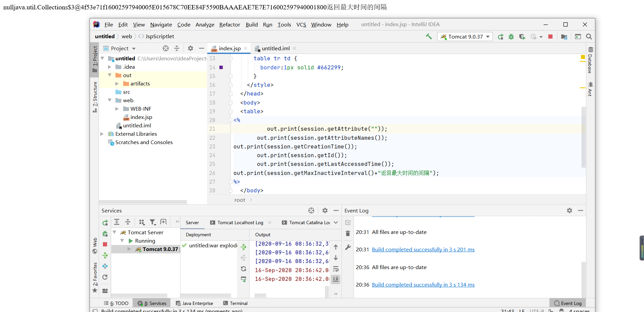
Task: Collapse the untitled project root node
Action: tap(102, 58)
